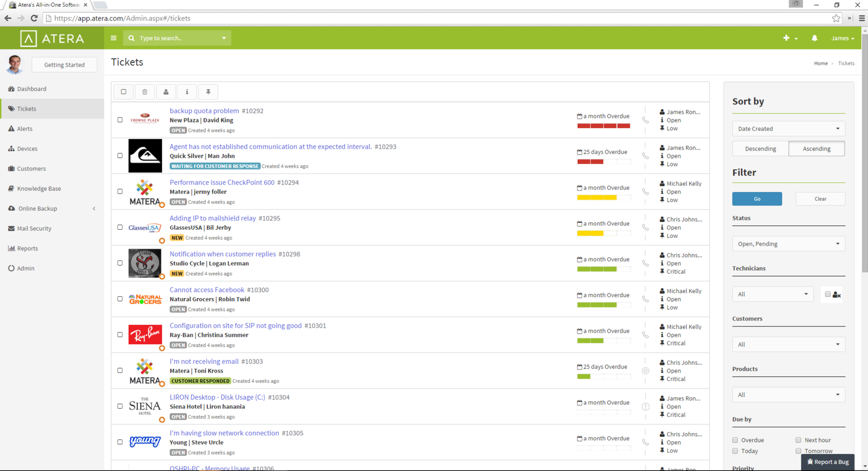This screenshot has width=868, height=471.
Task: Open the Alerts sidebar item
Action: click(52, 129)
